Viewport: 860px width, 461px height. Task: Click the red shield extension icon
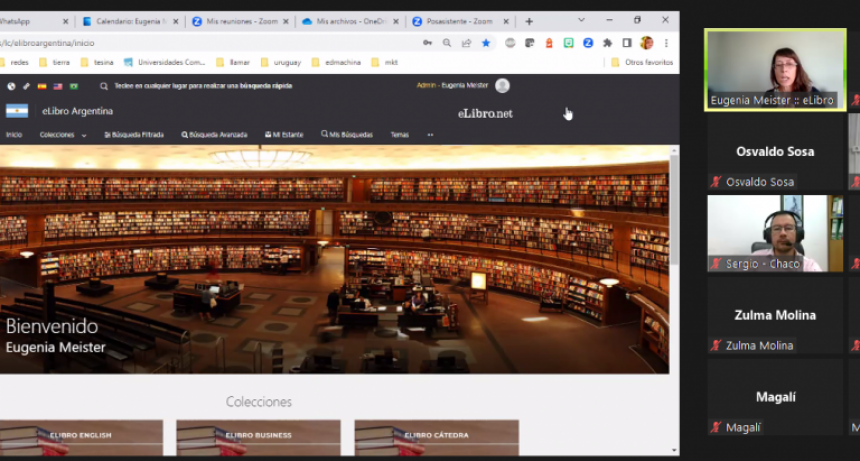pos(549,43)
